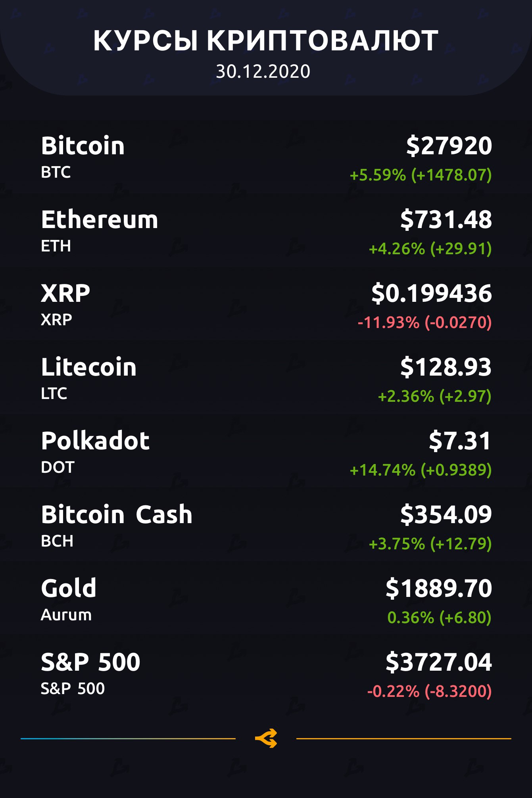Select the Gold price $1889.70
Screen dimensions: 532x798
click(439, 588)
